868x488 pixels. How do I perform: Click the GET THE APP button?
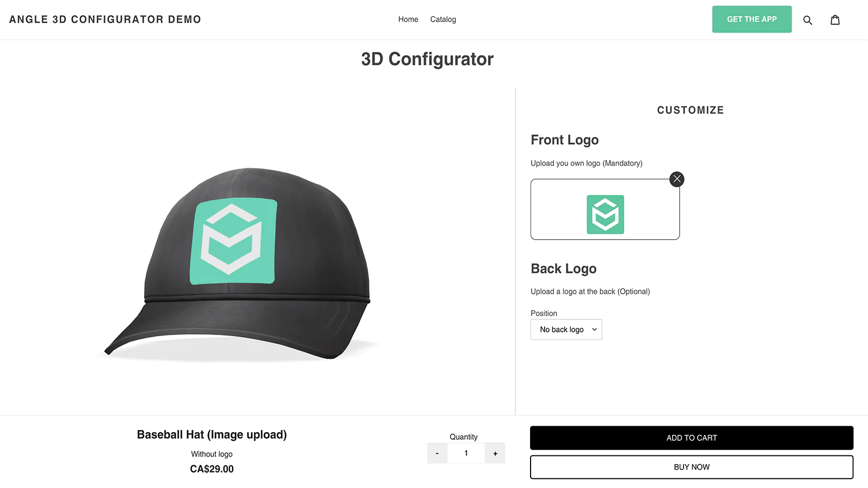click(x=751, y=19)
